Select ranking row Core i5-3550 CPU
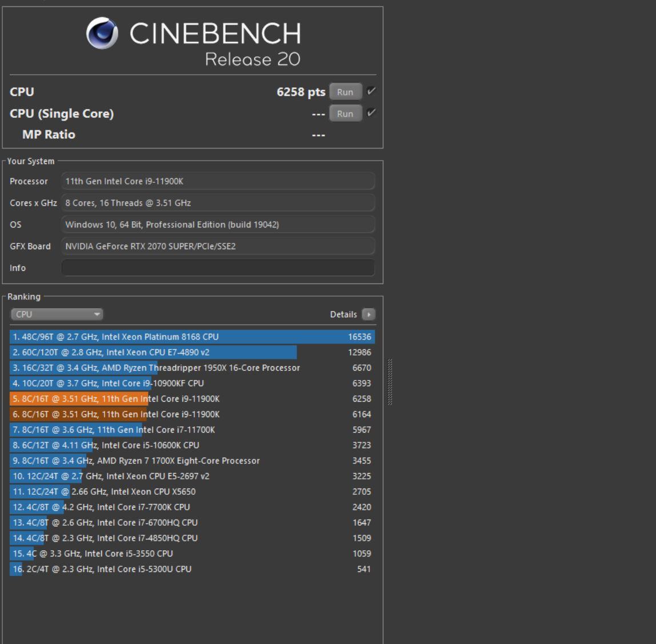Screen dimensions: 656x644 pos(193,554)
